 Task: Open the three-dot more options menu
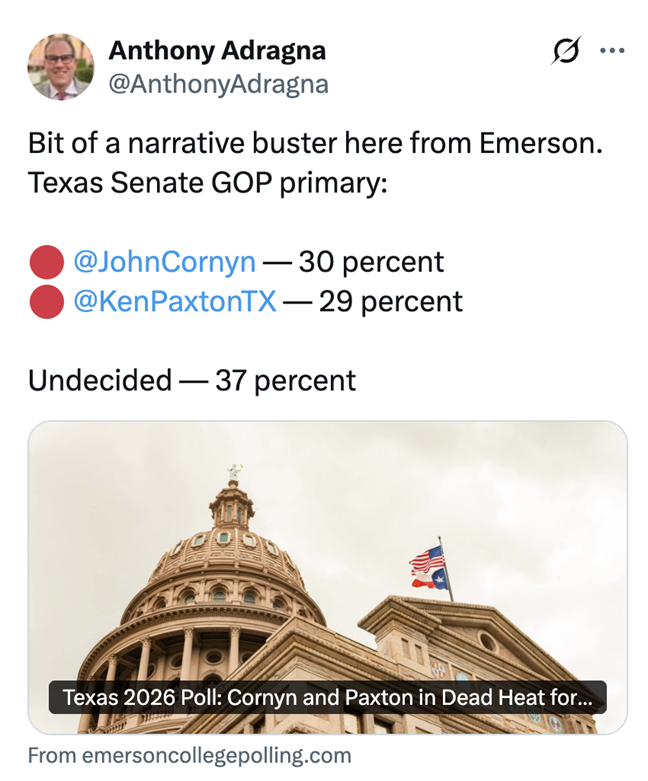[611, 51]
